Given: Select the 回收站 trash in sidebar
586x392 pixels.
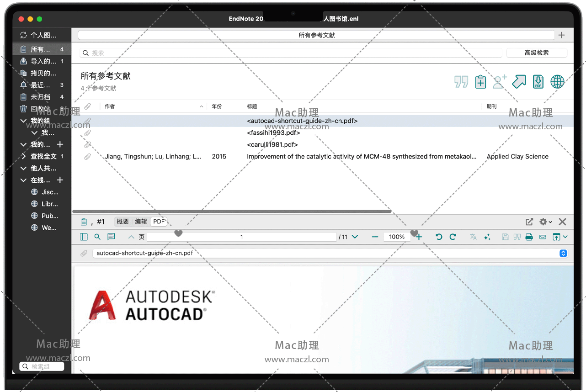Looking at the screenshot, I should tap(40, 109).
